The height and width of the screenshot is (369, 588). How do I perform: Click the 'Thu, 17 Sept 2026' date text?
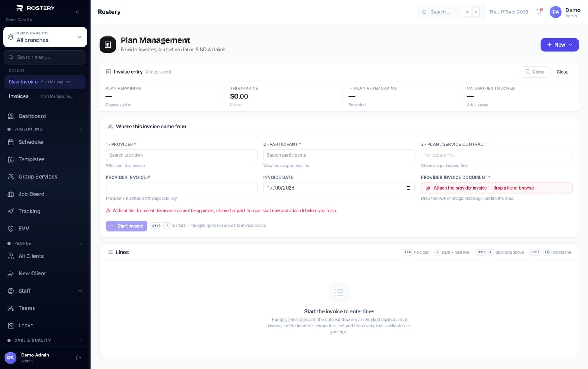[508, 12]
